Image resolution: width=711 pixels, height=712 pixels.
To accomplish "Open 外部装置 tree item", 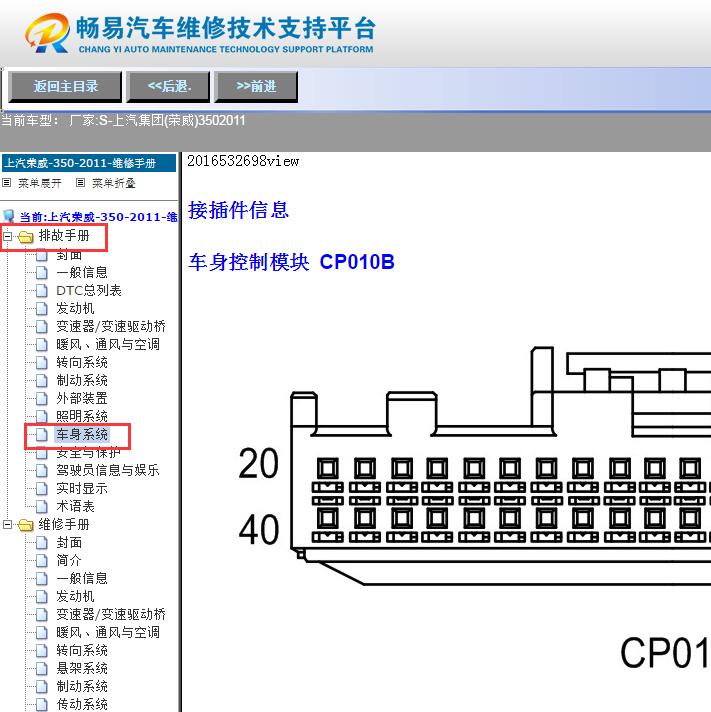I will pyautogui.click(x=82, y=398).
